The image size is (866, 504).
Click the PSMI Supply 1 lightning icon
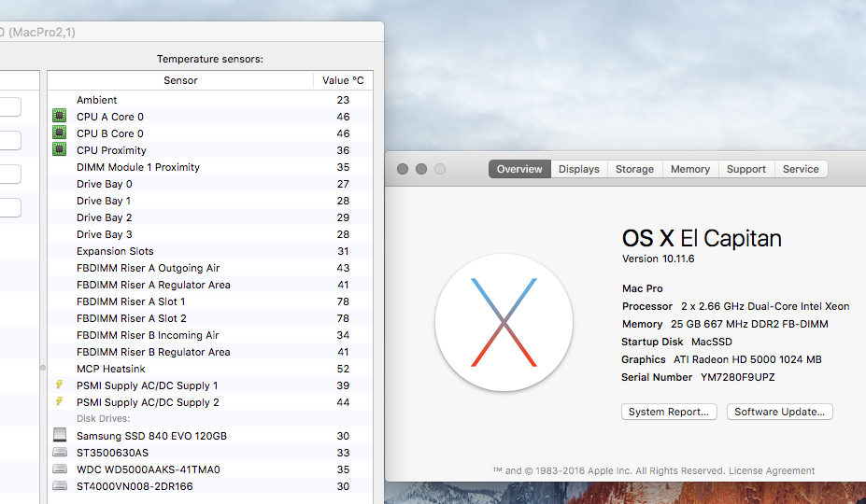59,385
